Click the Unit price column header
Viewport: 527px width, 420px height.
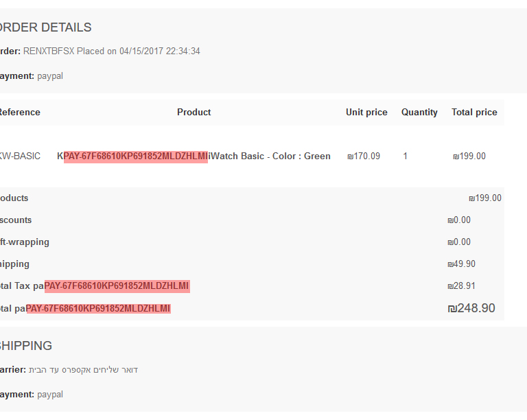366,113
